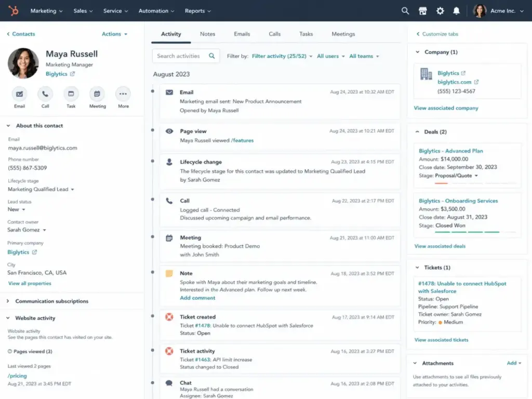Click Onboarding Services deal stage progress bar

click(x=475, y=232)
